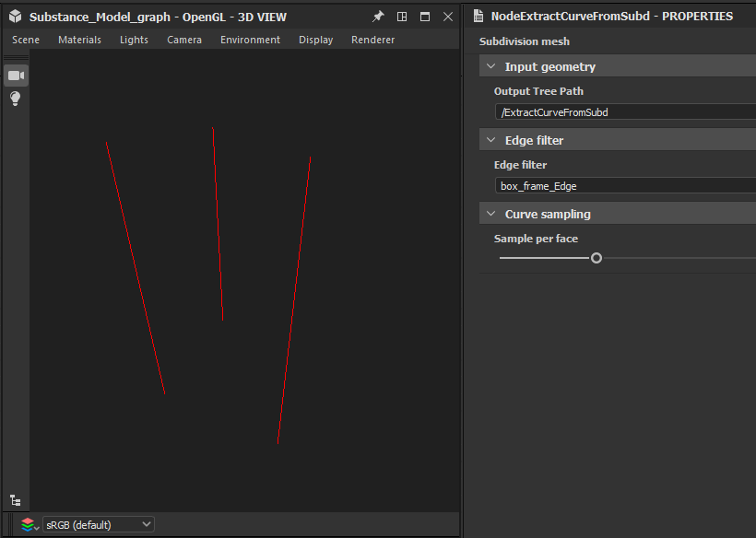Open the scene tree icon at sidebar bottom

coord(15,499)
